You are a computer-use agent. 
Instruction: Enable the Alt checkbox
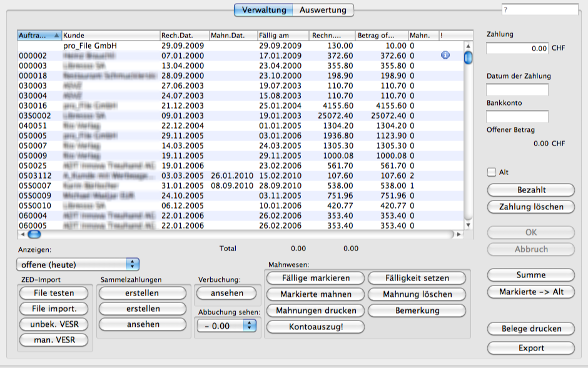[491, 172]
